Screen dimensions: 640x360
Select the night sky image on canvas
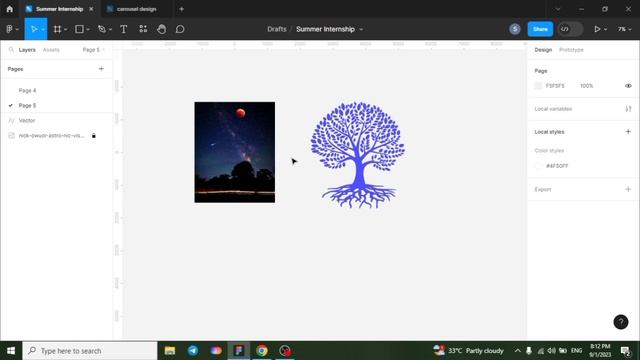(x=235, y=152)
